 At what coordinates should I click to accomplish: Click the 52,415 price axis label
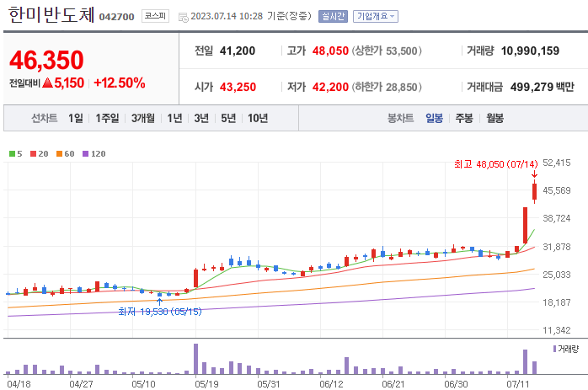[x=557, y=163]
